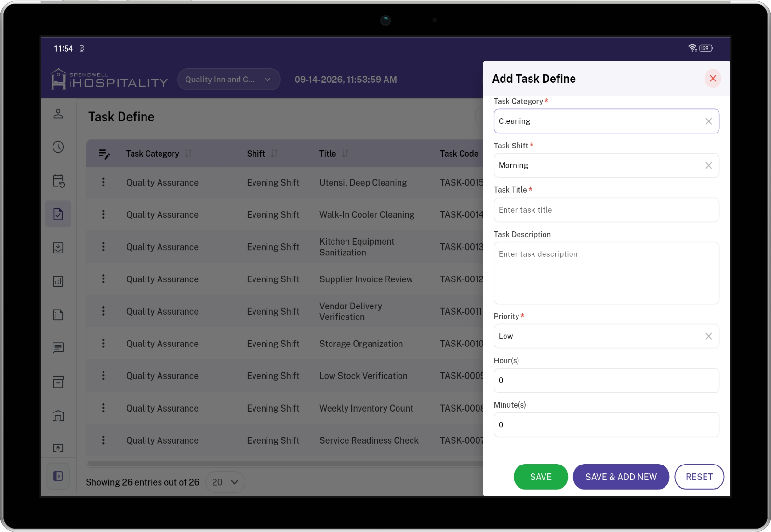Image resolution: width=771 pixels, height=532 pixels.
Task: Open the bar chart reports sidebar icon
Action: pyautogui.click(x=58, y=281)
